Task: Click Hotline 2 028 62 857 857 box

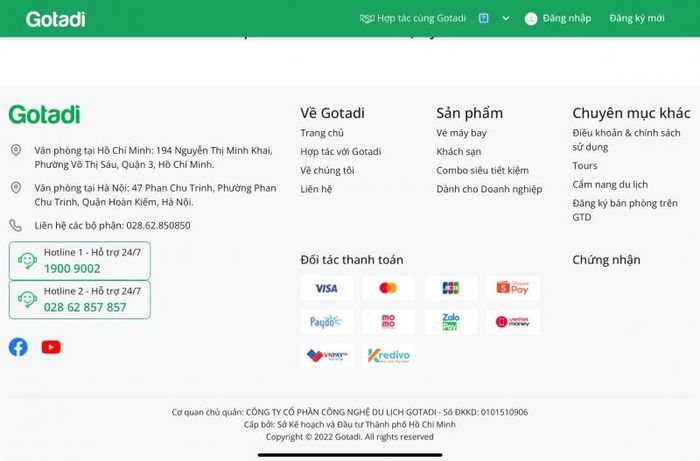Action: point(80,300)
